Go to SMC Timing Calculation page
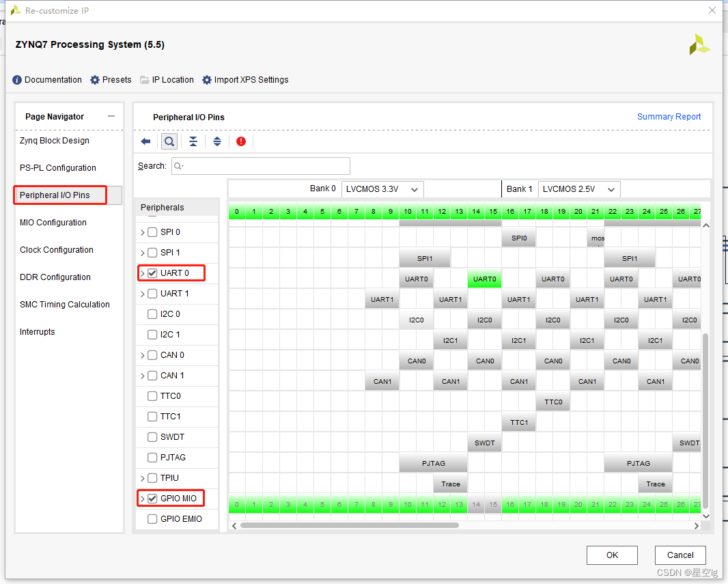This screenshot has width=728, height=584. point(64,305)
